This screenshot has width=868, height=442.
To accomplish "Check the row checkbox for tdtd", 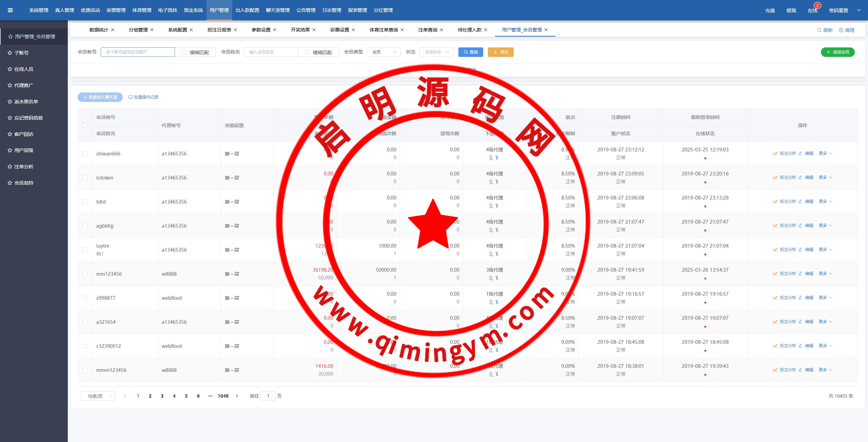I will point(85,202).
